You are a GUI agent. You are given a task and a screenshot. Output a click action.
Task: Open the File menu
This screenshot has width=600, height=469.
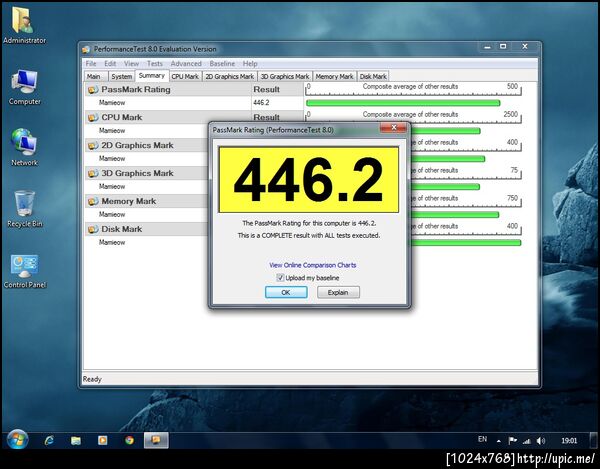click(91, 64)
